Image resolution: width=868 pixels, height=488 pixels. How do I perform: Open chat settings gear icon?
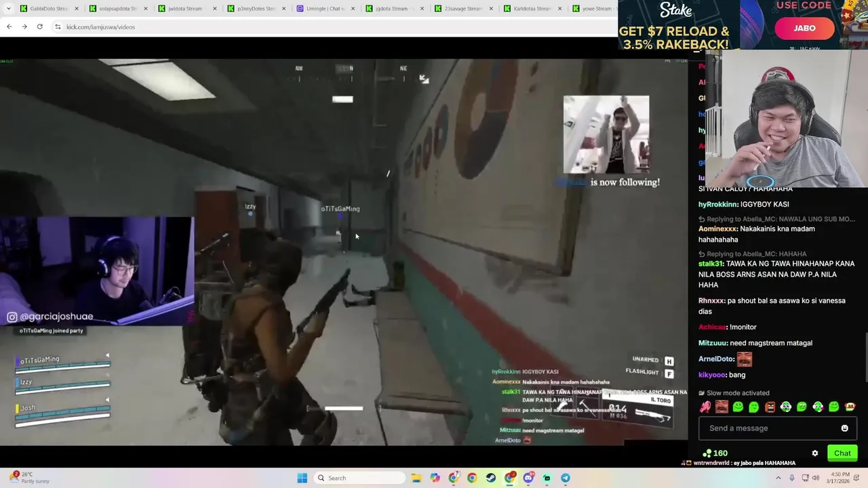815,453
